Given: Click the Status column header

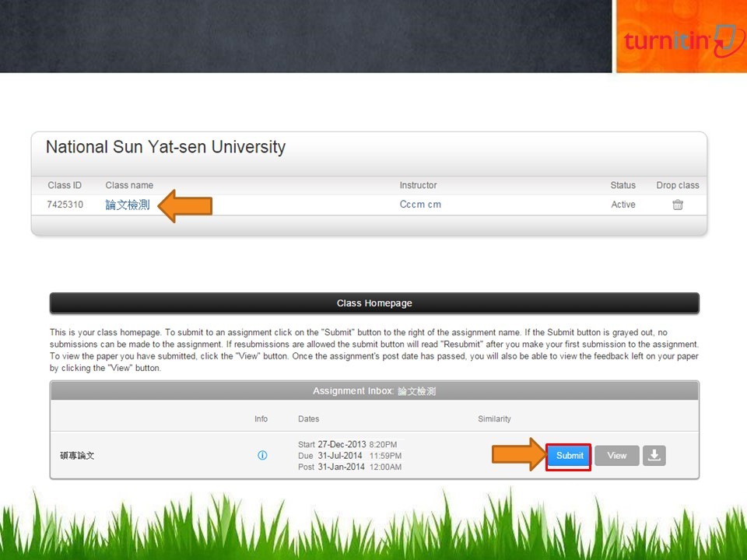Looking at the screenshot, I should 622,185.
